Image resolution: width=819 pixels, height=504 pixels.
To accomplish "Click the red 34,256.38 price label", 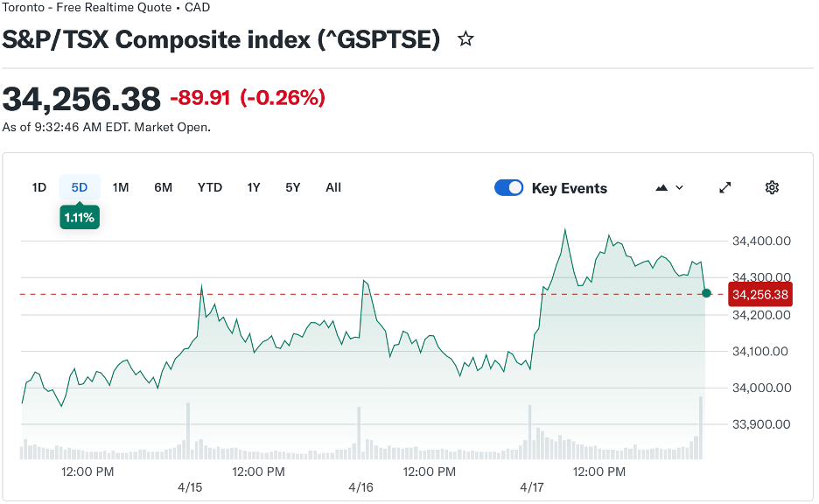I will [759, 294].
